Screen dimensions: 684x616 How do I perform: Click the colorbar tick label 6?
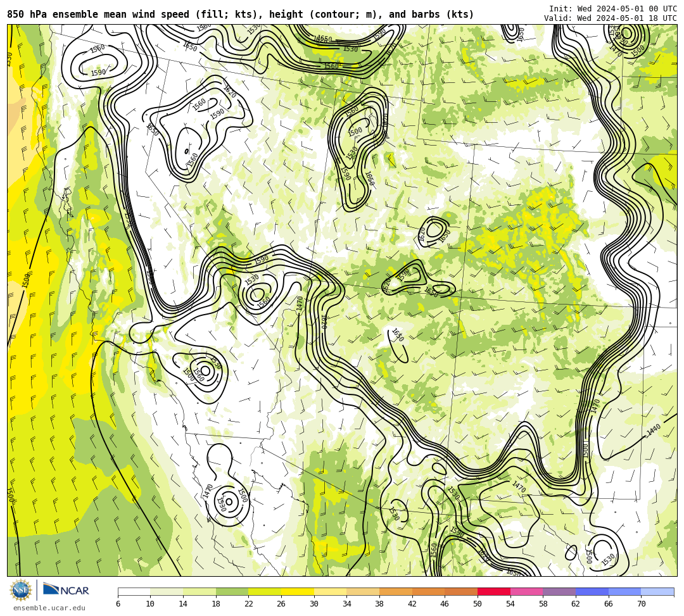pos(118,604)
